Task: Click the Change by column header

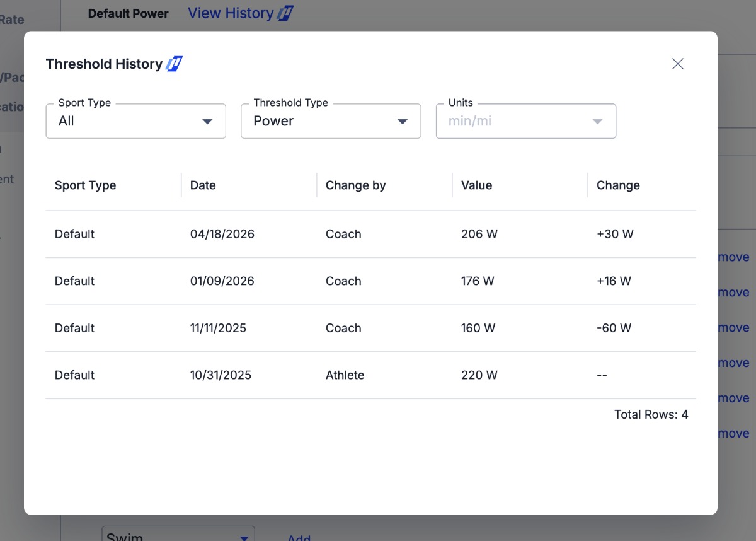Action: point(355,185)
